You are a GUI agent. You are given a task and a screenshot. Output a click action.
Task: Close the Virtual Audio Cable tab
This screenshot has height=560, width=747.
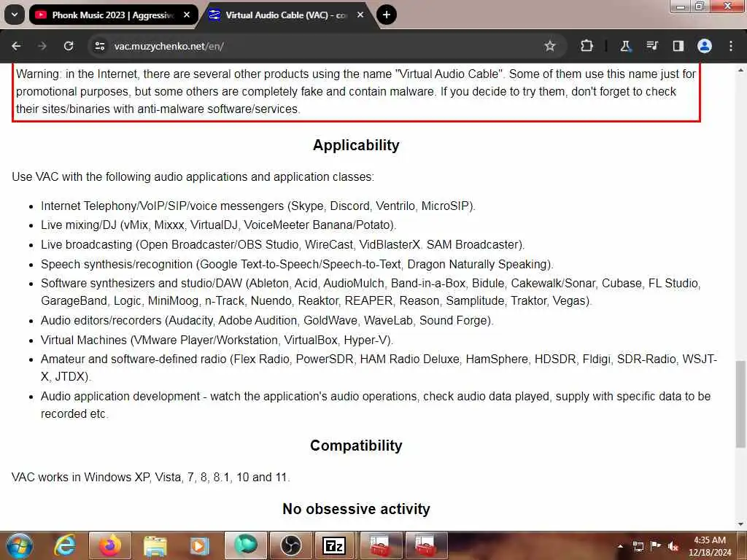click(360, 15)
